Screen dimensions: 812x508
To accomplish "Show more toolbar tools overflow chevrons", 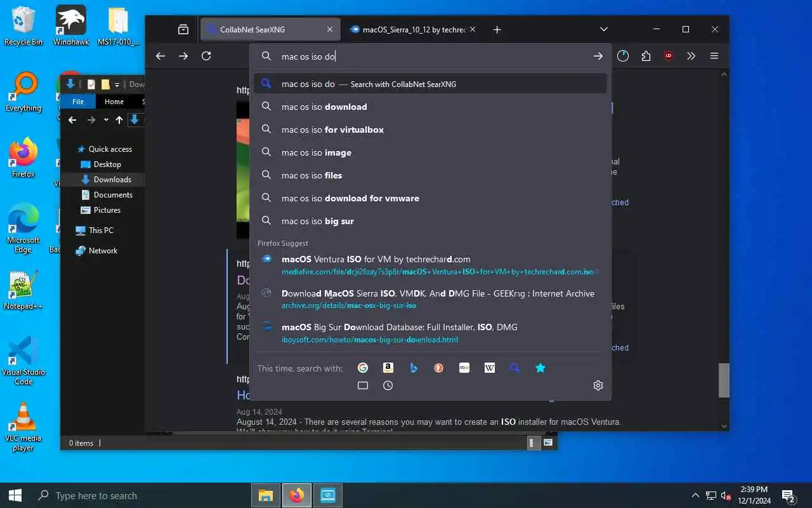I will pos(691,56).
